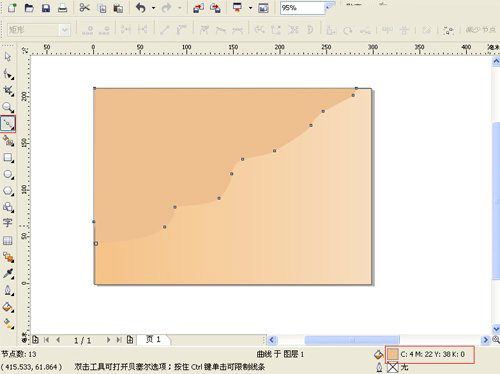This screenshot has height=374, width=500.
Task: Open the shape type combo box
Action: [x=39, y=30]
